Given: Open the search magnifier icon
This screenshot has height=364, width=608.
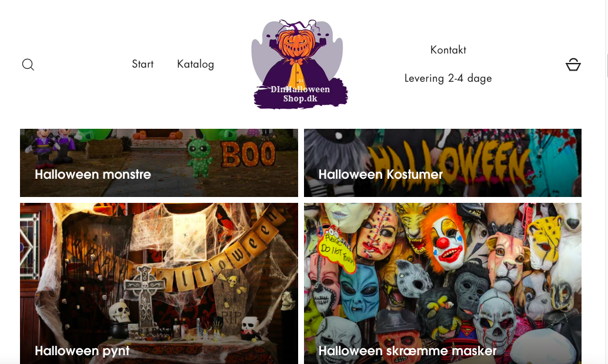Looking at the screenshot, I should point(28,64).
